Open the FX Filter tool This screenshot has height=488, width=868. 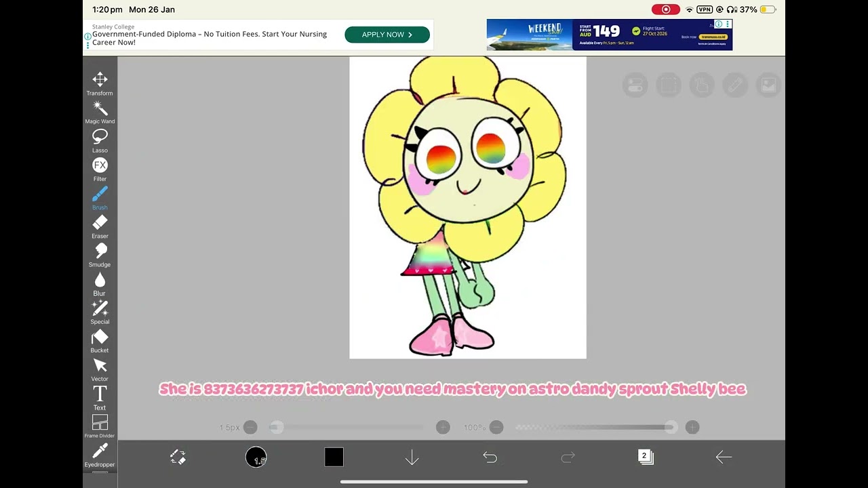100,169
